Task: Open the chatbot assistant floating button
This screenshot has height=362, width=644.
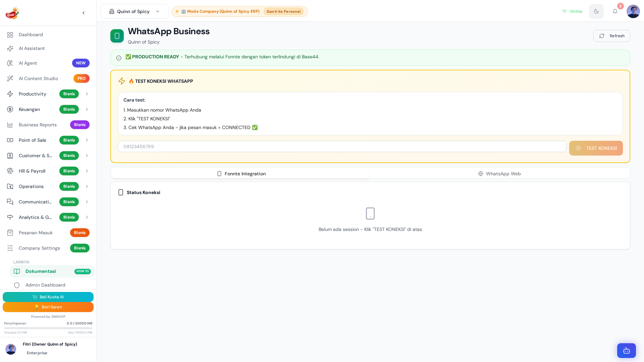Action: tap(627, 351)
